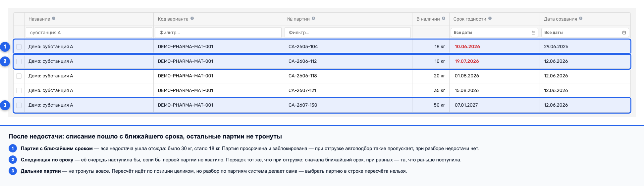
Task: Select batch number CA-2606-118 cell
Action: [x=303, y=76]
